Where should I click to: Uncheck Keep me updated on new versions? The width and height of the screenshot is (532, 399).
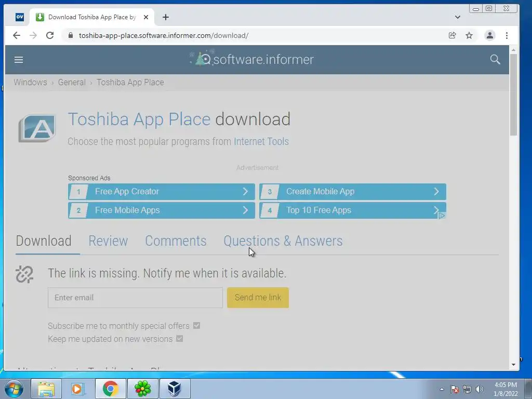(179, 339)
